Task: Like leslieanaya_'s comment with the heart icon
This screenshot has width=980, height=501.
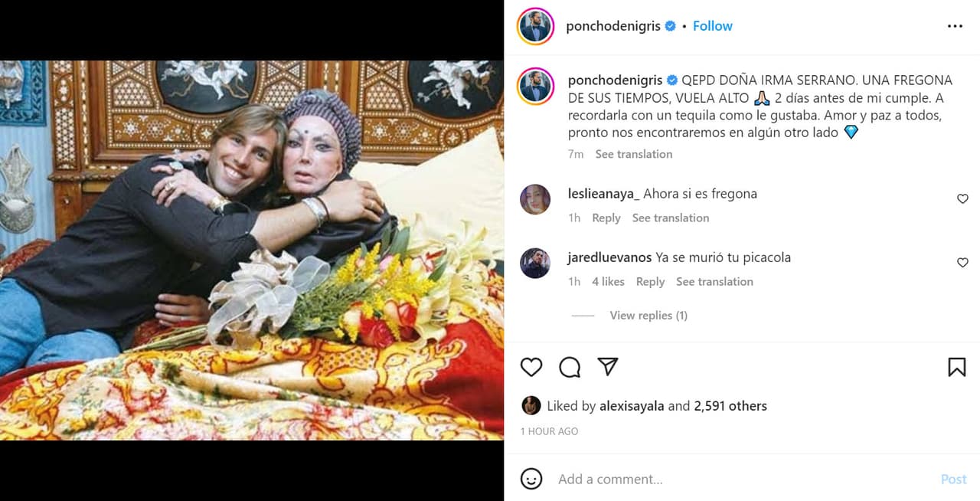Action: click(x=962, y=198)
